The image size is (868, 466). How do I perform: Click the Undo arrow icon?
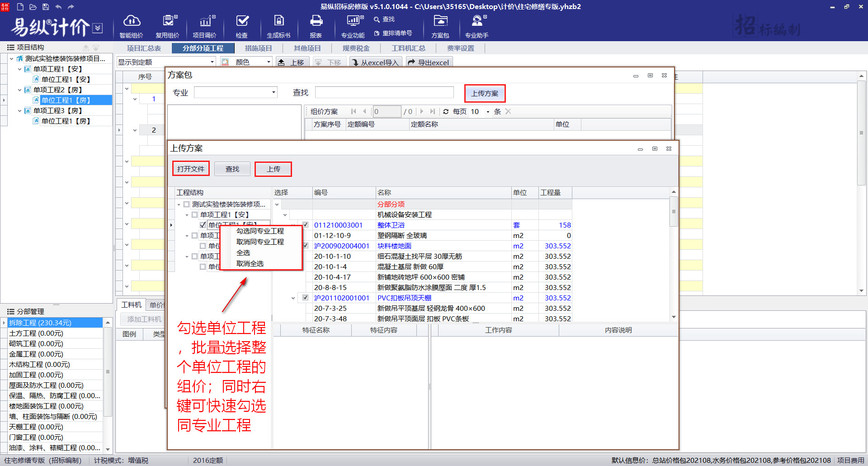coord(58,7)
